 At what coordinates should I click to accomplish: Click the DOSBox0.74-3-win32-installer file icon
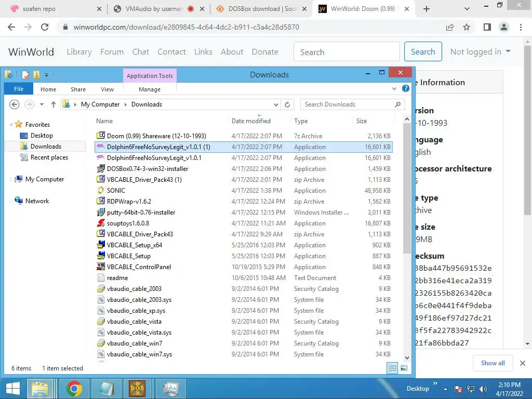(x=101, y=168)
